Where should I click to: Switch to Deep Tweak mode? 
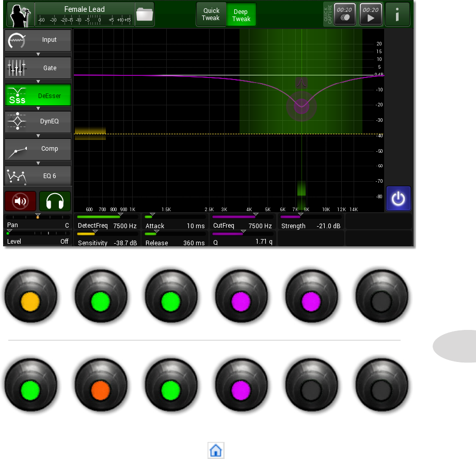pyautogui.click(x=241, y=14)
